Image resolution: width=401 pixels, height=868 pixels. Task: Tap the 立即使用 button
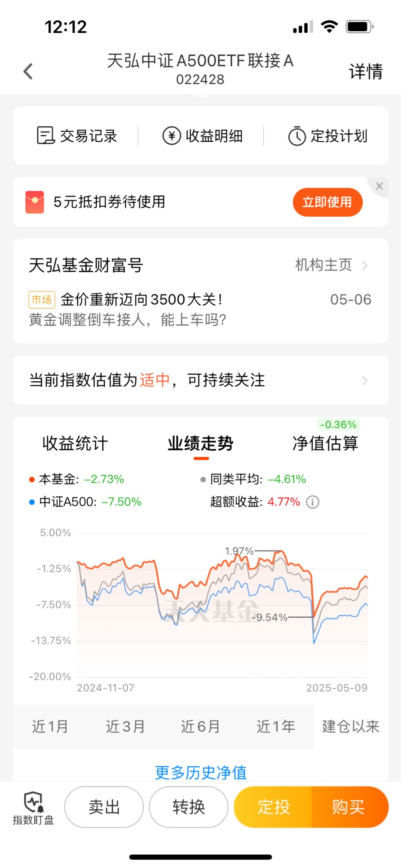(328, 202)
